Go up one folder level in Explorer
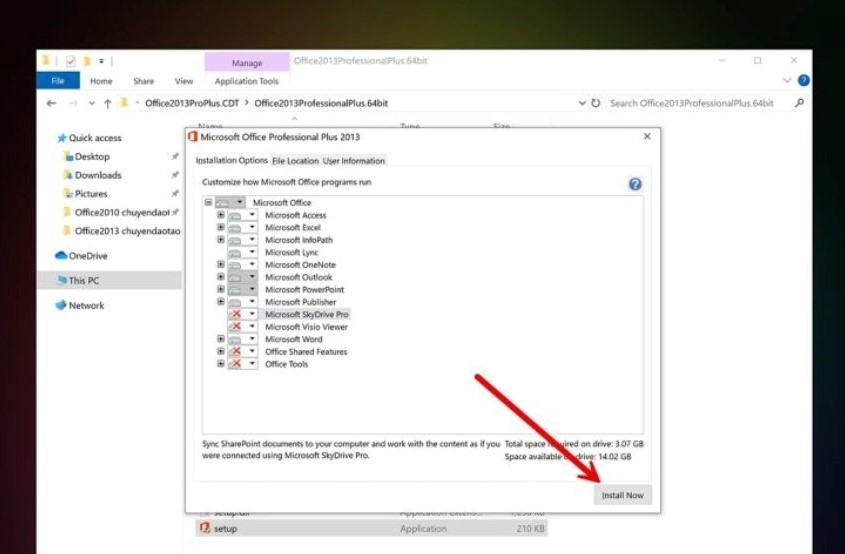The width and height of the screenshot is (845, 554). (x=107, y=103)
